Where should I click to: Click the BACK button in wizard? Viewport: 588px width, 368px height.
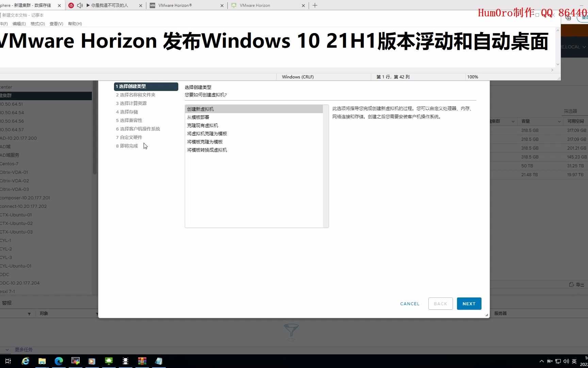point(440,304)
